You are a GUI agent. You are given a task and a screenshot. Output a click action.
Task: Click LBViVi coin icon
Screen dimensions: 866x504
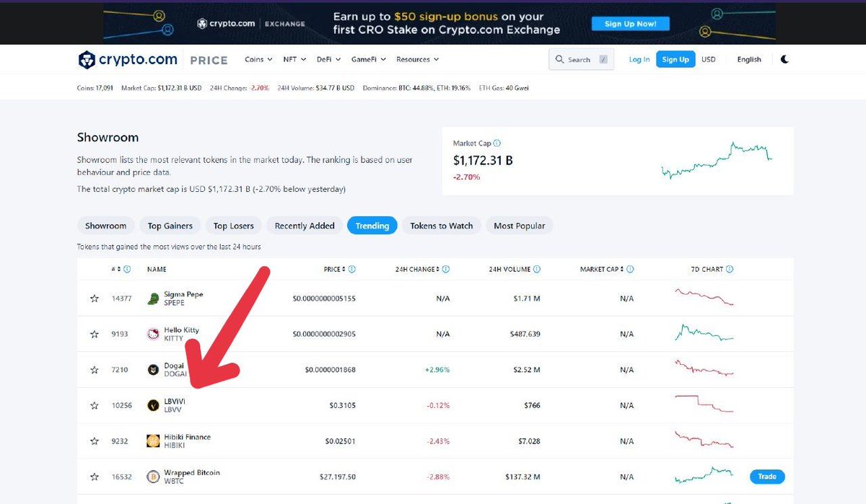[x=153, y=405]
